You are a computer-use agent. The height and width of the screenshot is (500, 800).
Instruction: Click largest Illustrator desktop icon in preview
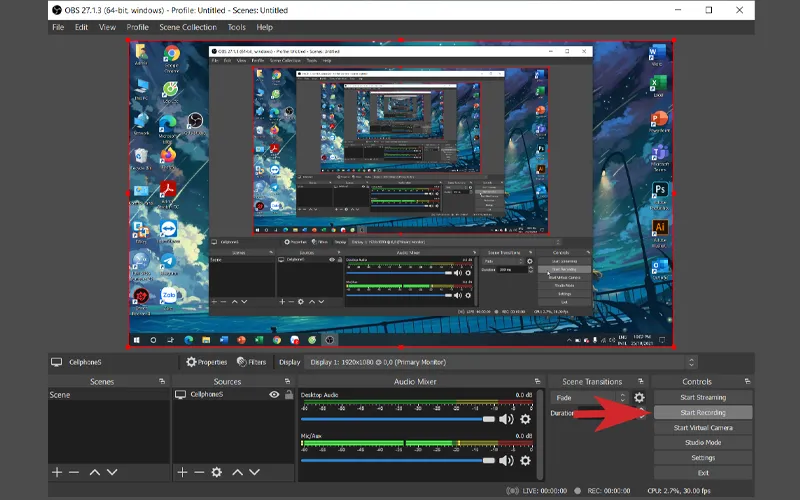(x=660, y=228)
